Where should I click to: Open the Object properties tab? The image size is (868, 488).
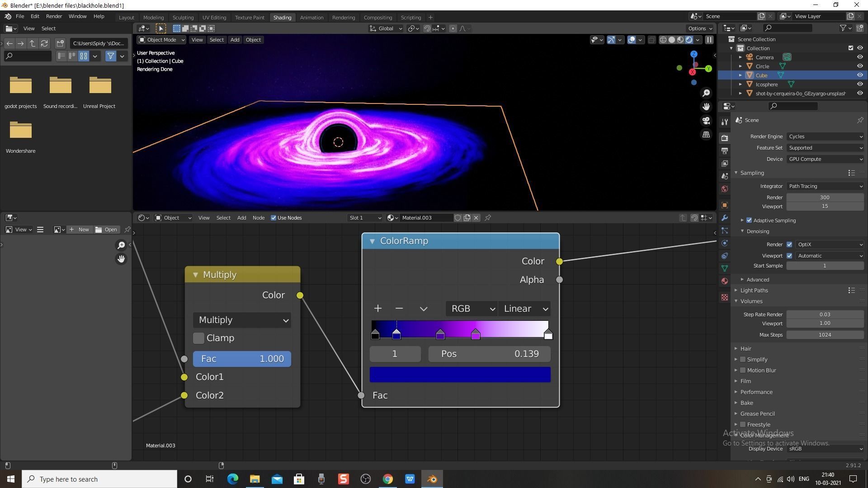click(725, 205)
